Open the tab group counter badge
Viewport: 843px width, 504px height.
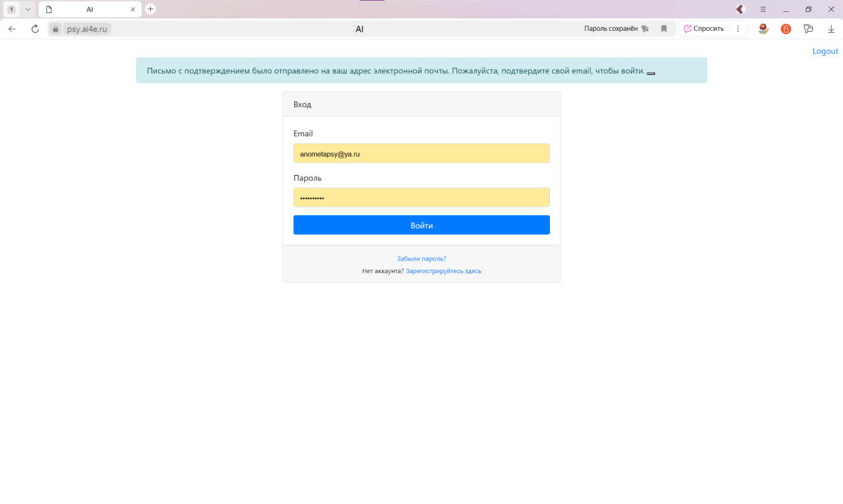tap(11, 10)
